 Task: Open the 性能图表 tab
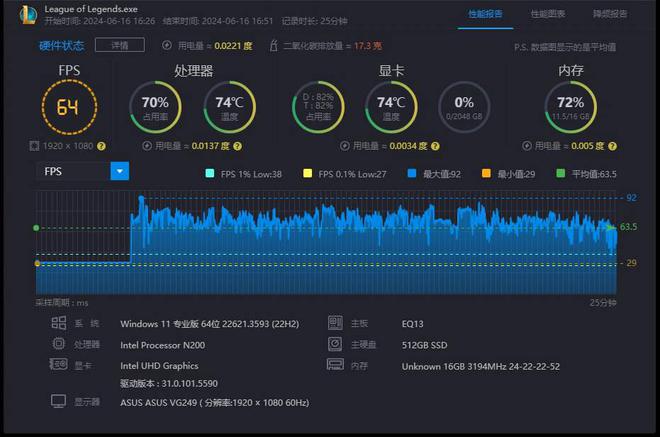[547, 14]
